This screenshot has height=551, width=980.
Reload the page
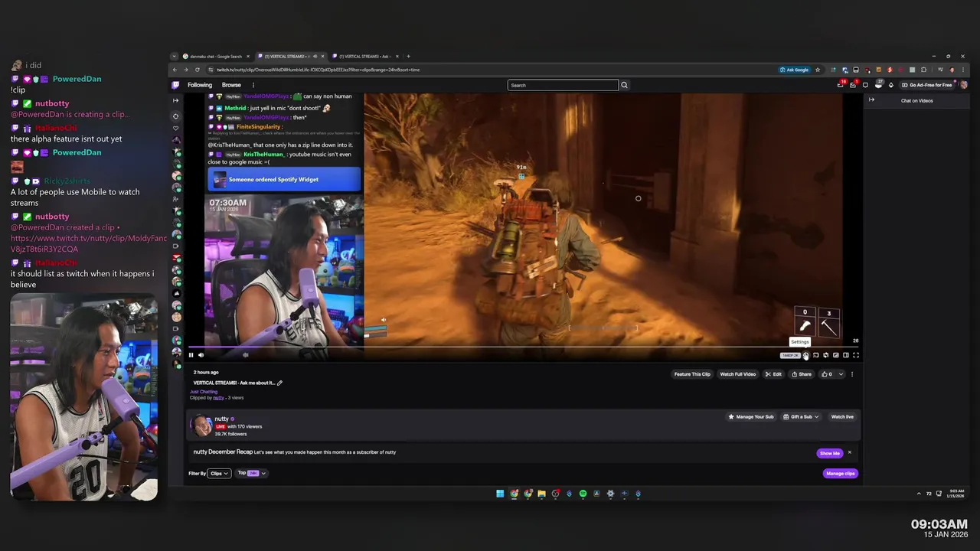(x=197, y=70)
